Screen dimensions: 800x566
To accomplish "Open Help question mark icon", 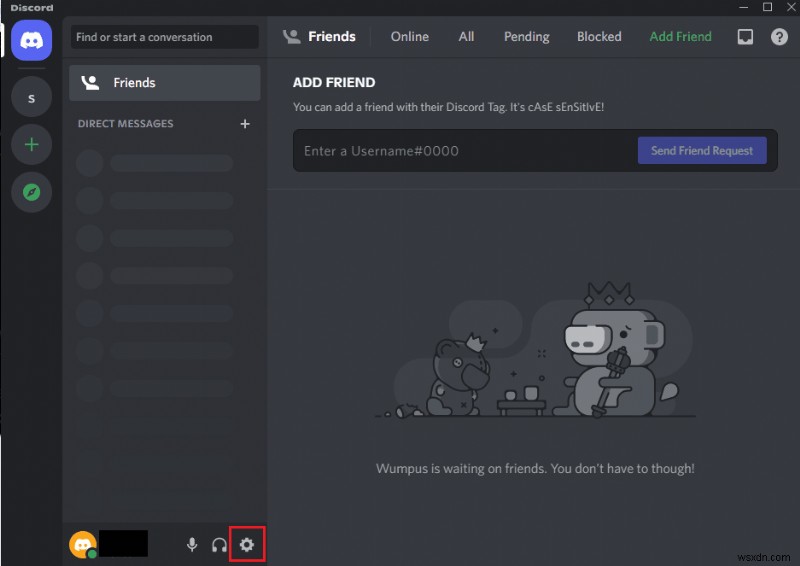I will 779,37.
